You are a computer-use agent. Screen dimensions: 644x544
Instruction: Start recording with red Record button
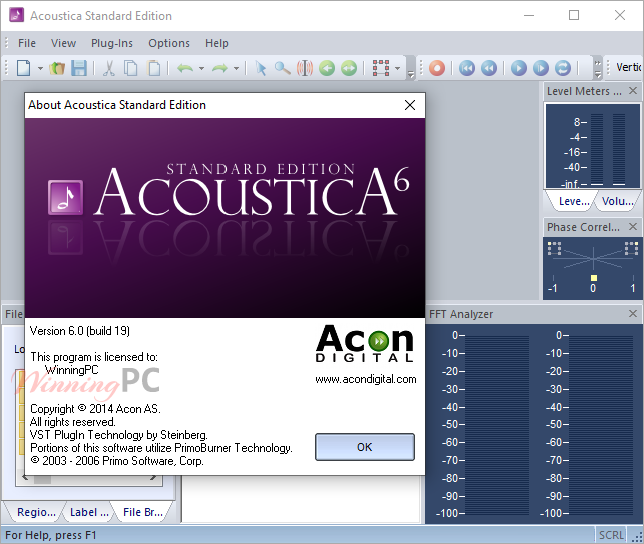437,68
